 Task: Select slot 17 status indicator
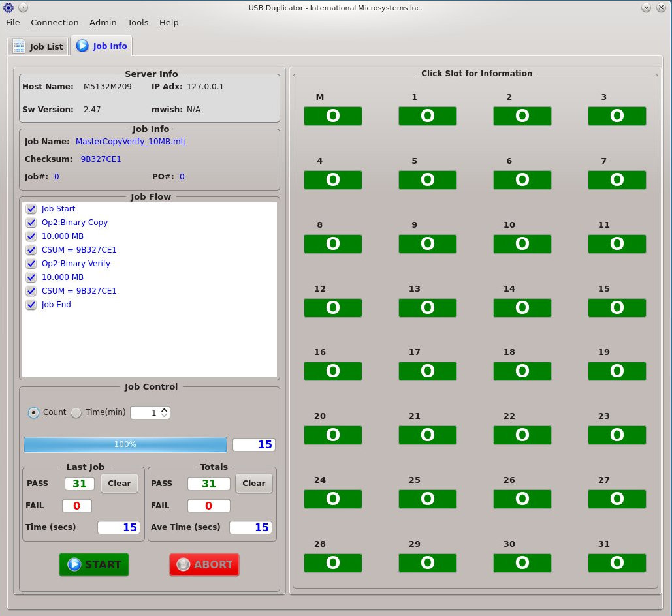coord(427,371)
